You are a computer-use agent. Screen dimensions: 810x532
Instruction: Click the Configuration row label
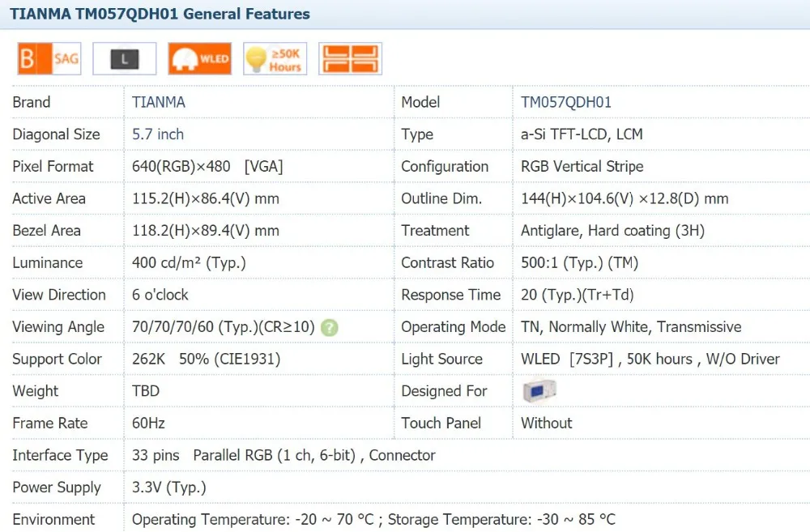tap(445, 166)
